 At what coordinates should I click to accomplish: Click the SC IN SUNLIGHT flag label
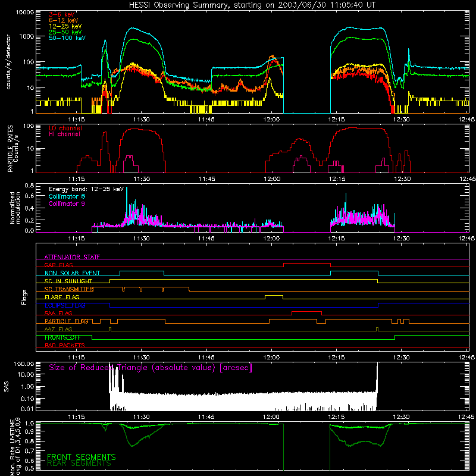pyautogui.click(x=68, y=281)
